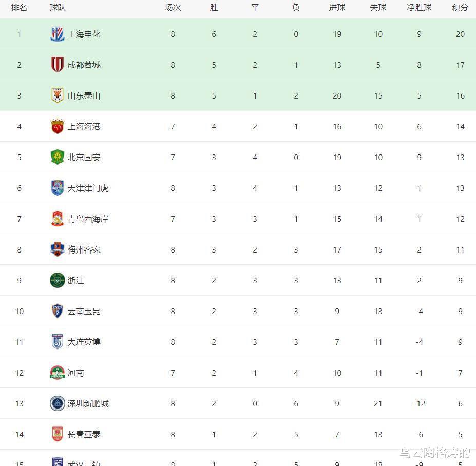Viewport: 476px width, 466px height.
Task: Click the 上海申花 team name link
Action: (84, 34)
